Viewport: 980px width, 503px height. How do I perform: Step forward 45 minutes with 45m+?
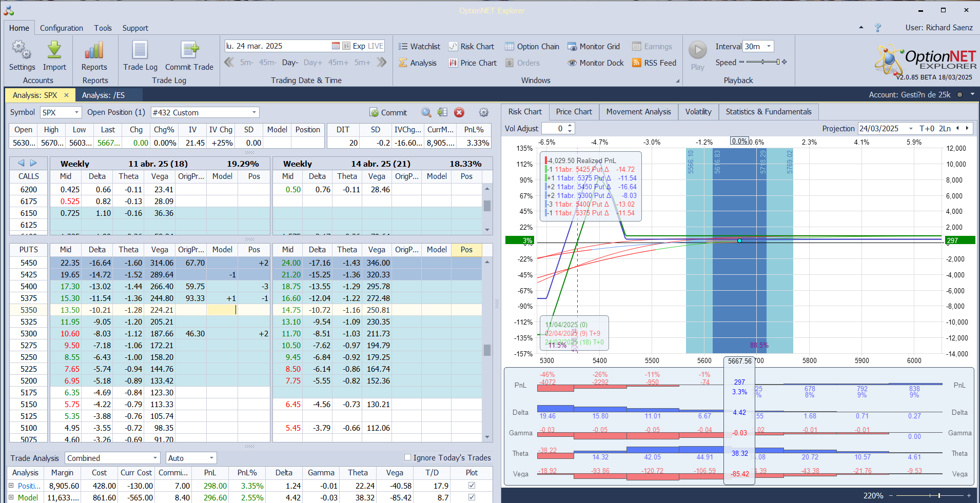(x=339, y=63)
